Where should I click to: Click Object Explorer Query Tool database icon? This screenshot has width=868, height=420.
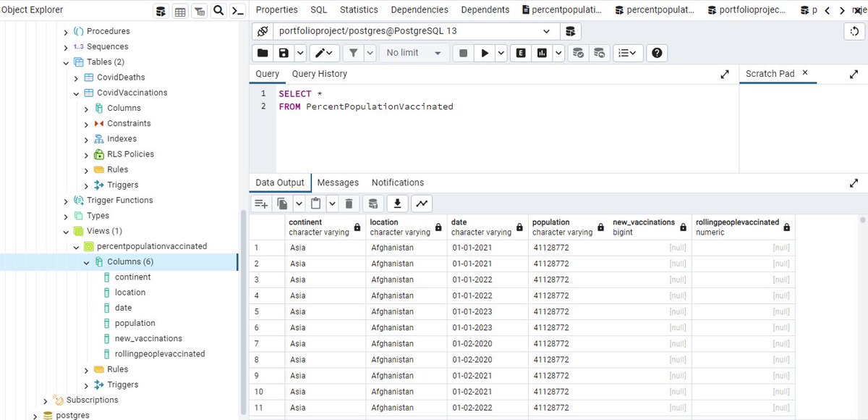(x=161, y=11)
